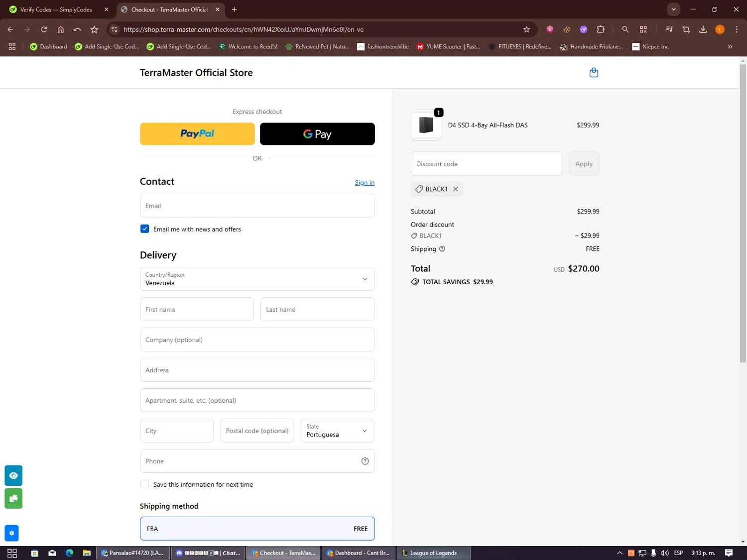Bookmark this page with address bar star

pyautogui.click(x=526, y=29)
